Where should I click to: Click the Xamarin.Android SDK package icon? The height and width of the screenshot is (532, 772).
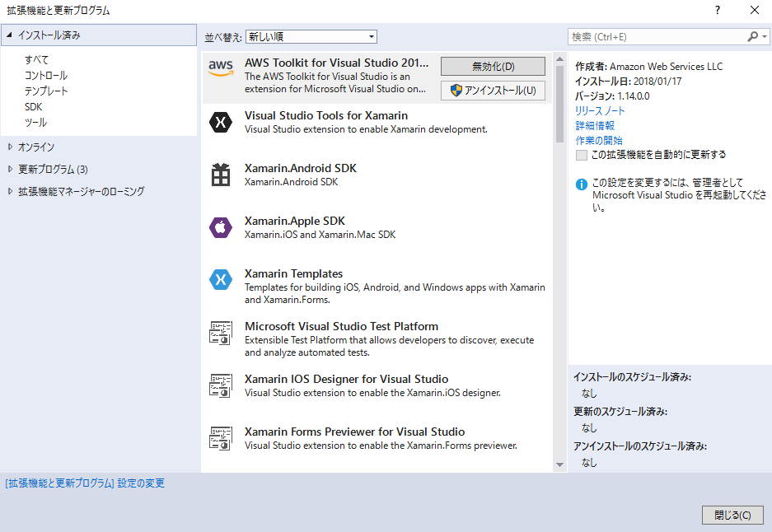coord(221,175)
